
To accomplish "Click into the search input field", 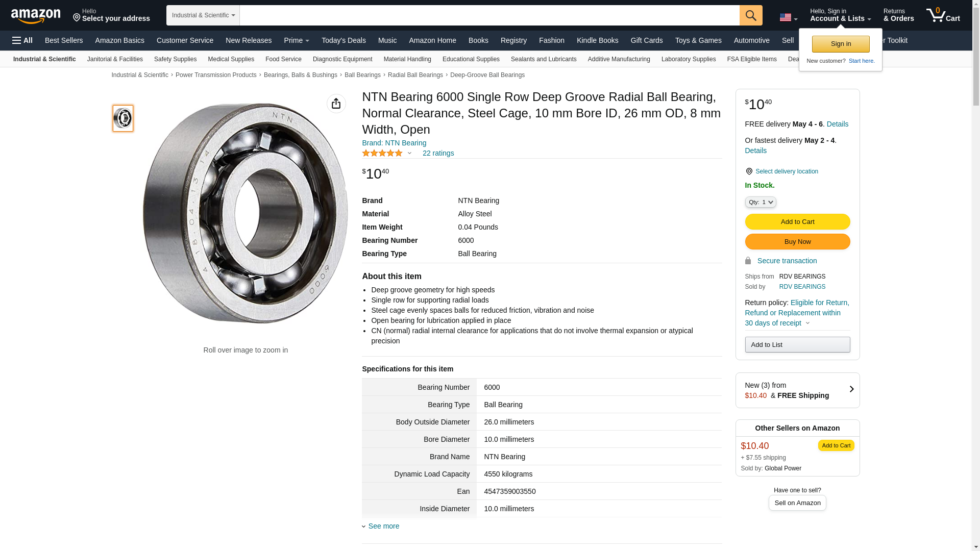I will tap(489, 15).
